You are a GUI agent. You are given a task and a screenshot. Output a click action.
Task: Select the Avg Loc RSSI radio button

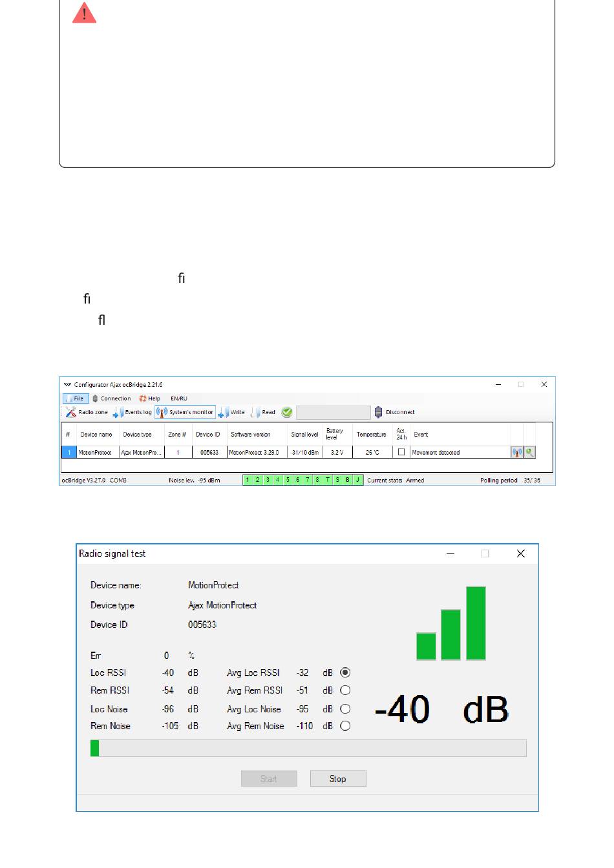pos(345,672)
